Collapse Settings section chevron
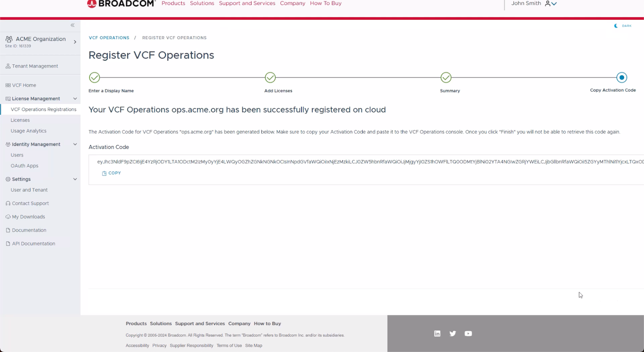 pos(75,179)
